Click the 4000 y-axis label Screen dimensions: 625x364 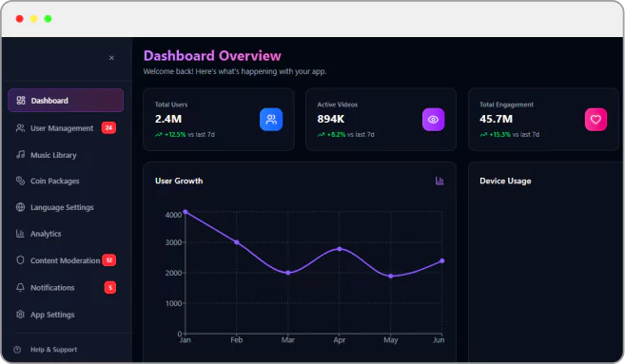point(173,215)
